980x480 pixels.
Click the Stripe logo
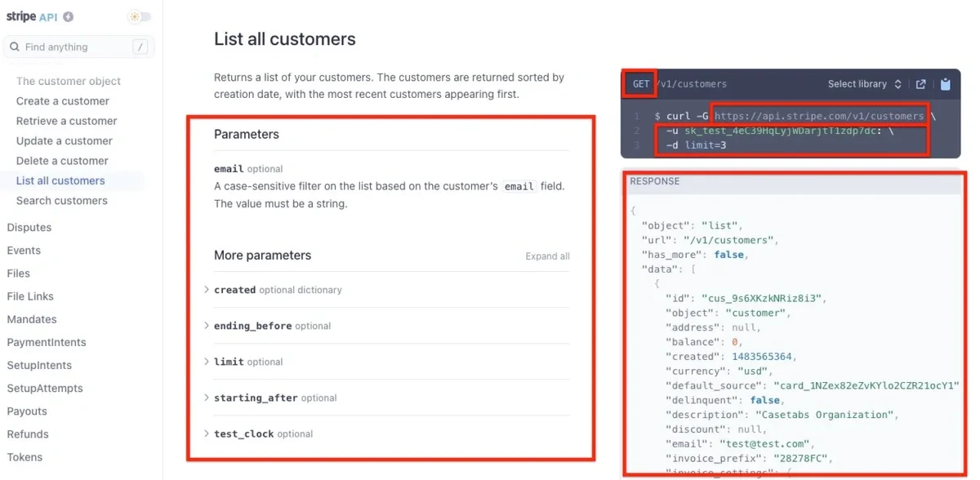pyautogui.click(x=21, y=16)
